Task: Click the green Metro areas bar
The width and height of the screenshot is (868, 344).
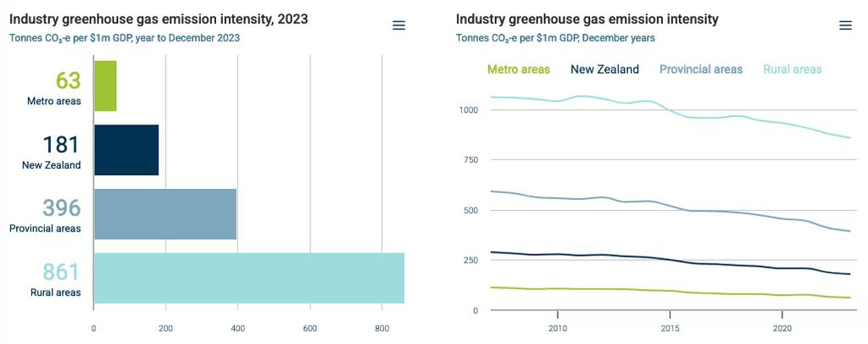Action: [x=105, y=86]
